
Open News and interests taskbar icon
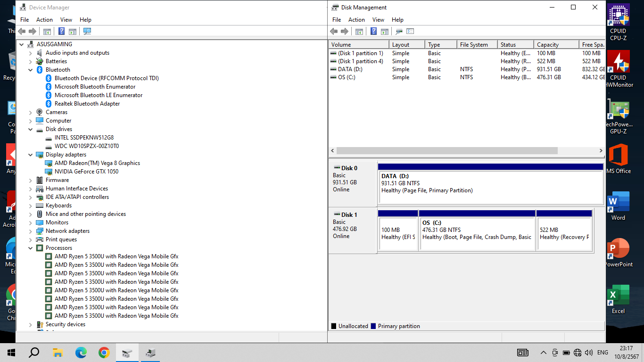point(523,353)
